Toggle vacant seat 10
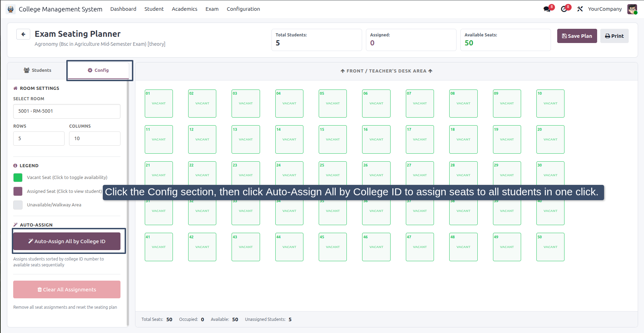The image size is (644, 333). click(x=550, y=103)
